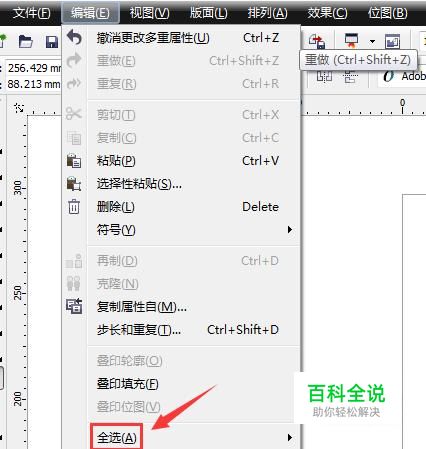Expand the 全选(A) submenu arrow

point(290,437)
